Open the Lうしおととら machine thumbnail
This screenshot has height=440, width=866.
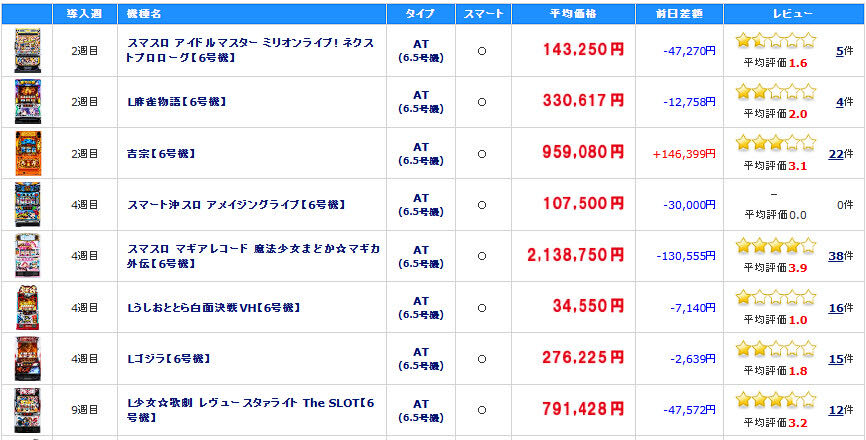pyautogui.click(x=27, y=308)
